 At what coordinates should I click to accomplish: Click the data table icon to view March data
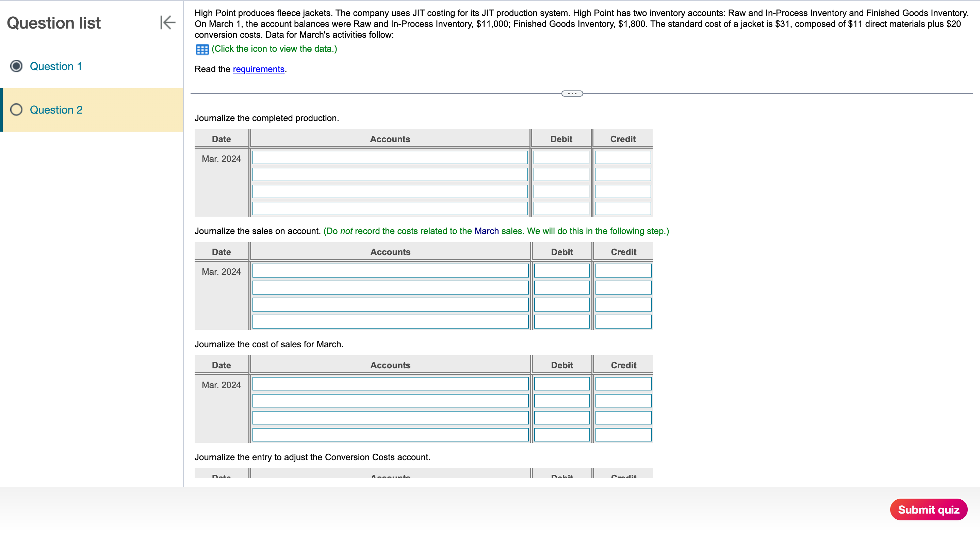click(x=202, y=49)
